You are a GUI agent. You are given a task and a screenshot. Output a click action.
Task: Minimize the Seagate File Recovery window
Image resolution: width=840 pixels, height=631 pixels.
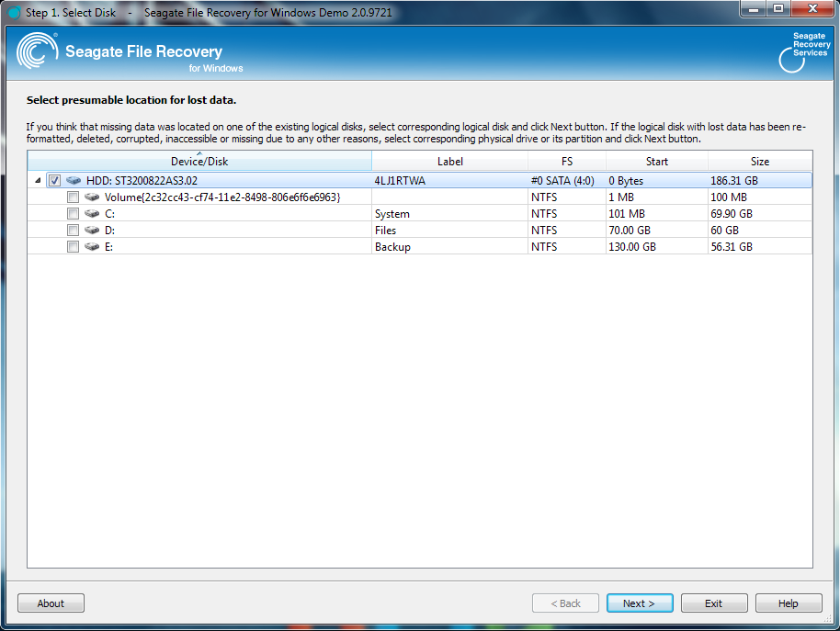point(754,8)
